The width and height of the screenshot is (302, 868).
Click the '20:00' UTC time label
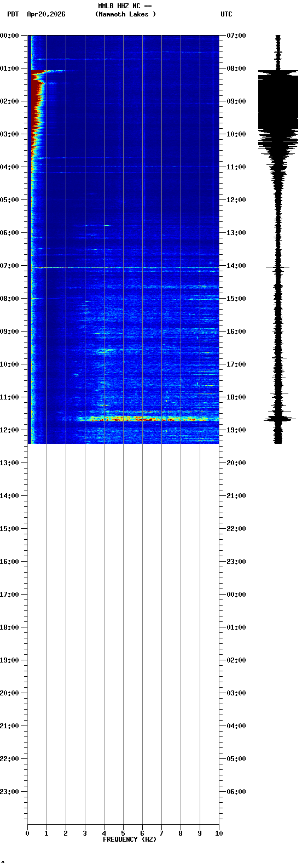236,463
